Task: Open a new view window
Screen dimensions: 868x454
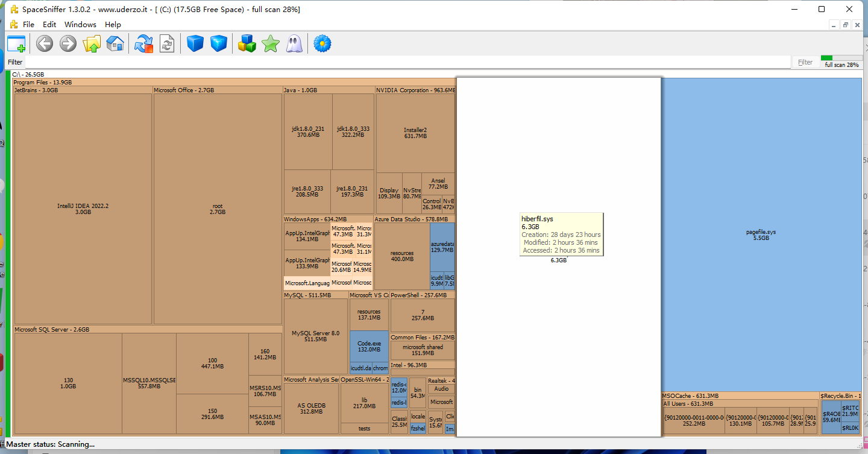Action: click(x=16, y=43)
